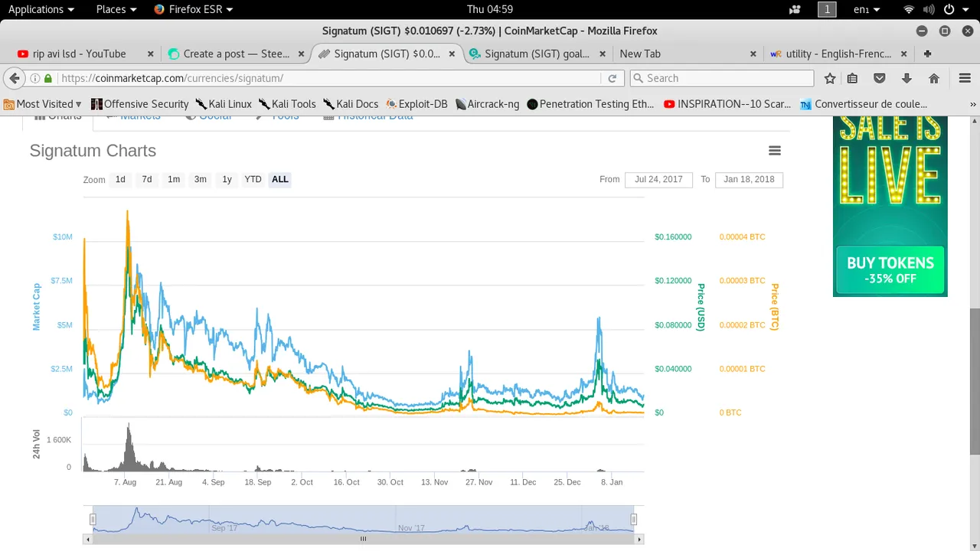Click workspace indicator 1 in the top panel
The image size is (980, 551).
coord(827,9)
